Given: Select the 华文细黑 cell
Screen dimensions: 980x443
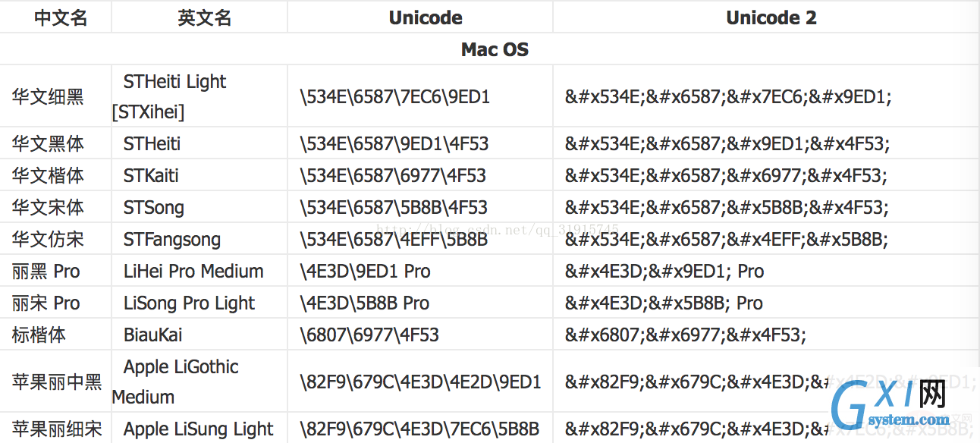Looking at the screenshot, I should [x=55, y=96].
